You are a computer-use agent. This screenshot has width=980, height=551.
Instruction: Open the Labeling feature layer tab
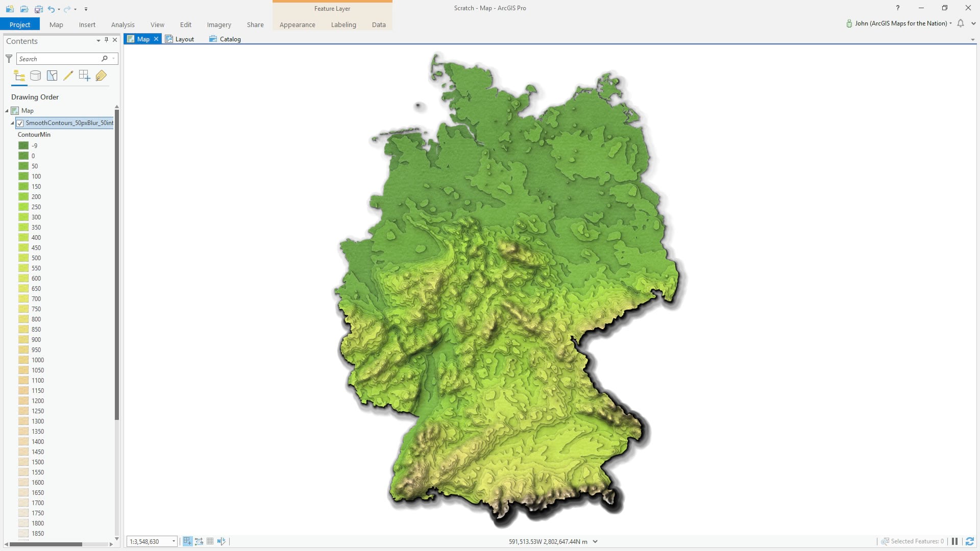point(344,24)
